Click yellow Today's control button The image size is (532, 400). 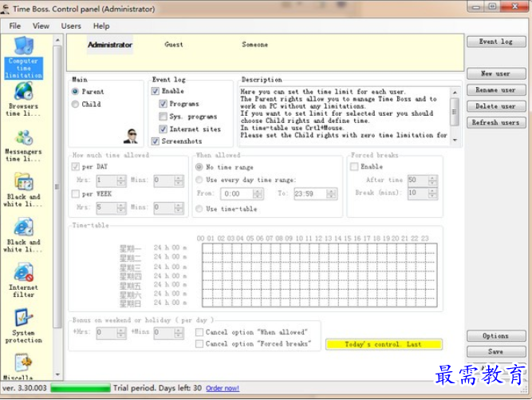click(x=384, y=344)
